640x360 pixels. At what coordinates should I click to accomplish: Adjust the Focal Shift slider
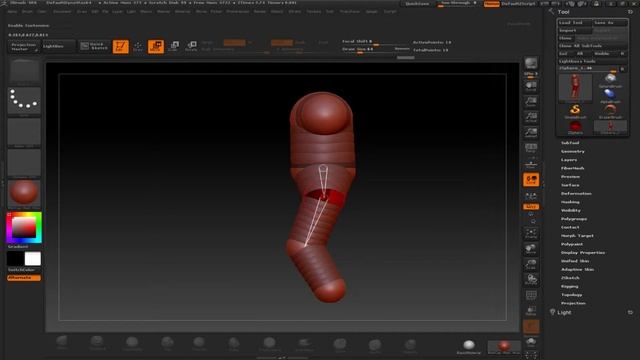(x=376, y=42)
